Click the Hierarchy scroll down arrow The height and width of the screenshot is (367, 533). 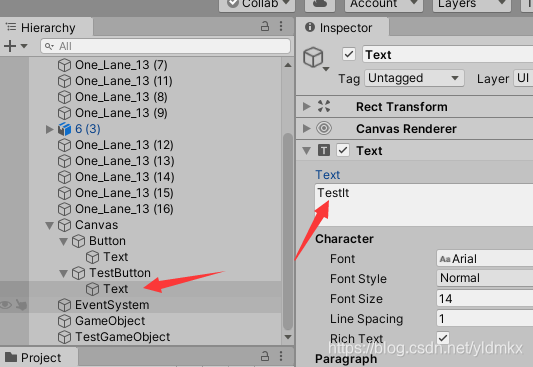click(288, 337)
